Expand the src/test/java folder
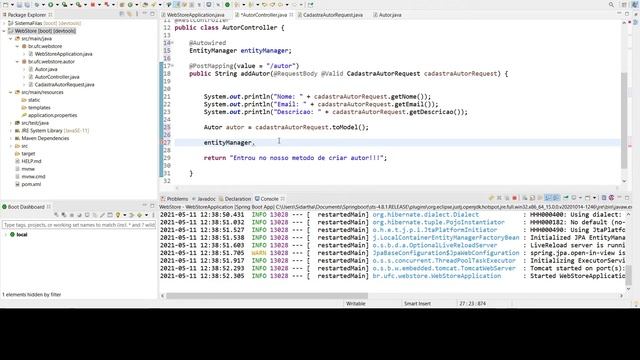Image resolution: width=640 pixels, height=360 pixels. point(11,123)
